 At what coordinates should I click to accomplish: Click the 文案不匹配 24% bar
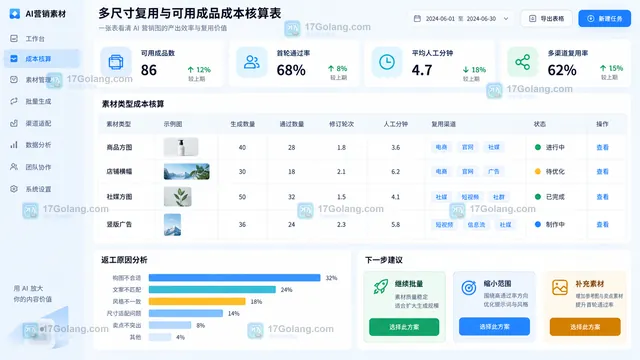pos(212,290)
